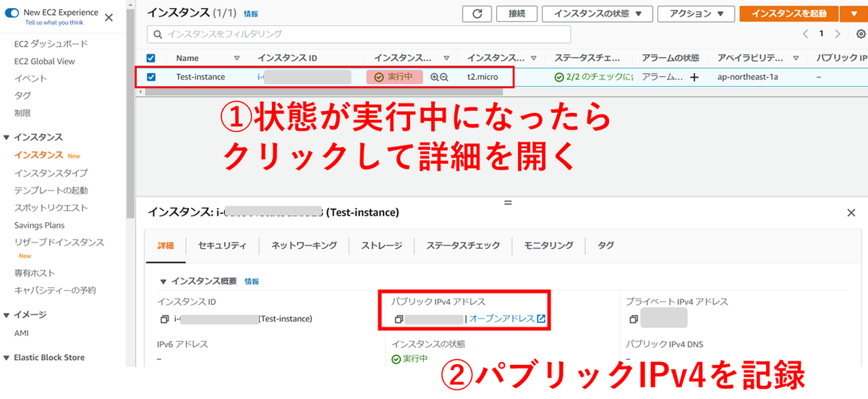Open イベント in sidebar
The height and width of the screenshot is (399, 868).
pos(30,78)
